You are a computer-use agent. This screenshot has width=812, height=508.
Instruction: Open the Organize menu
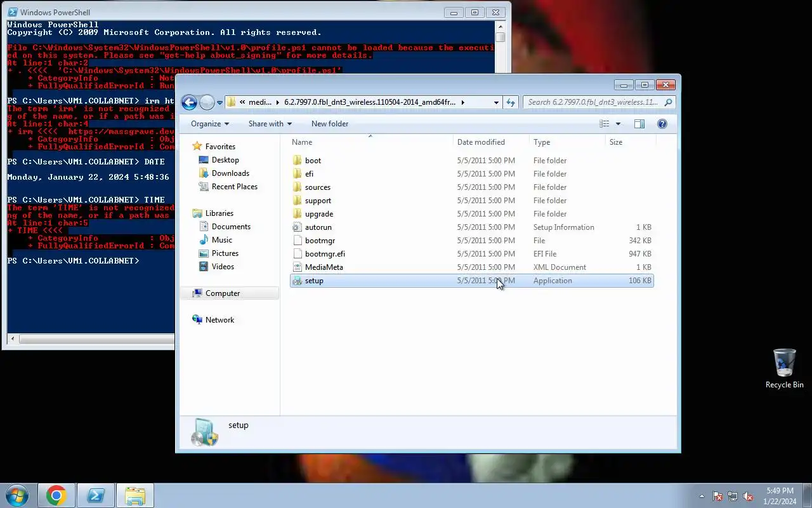point(210,124)
